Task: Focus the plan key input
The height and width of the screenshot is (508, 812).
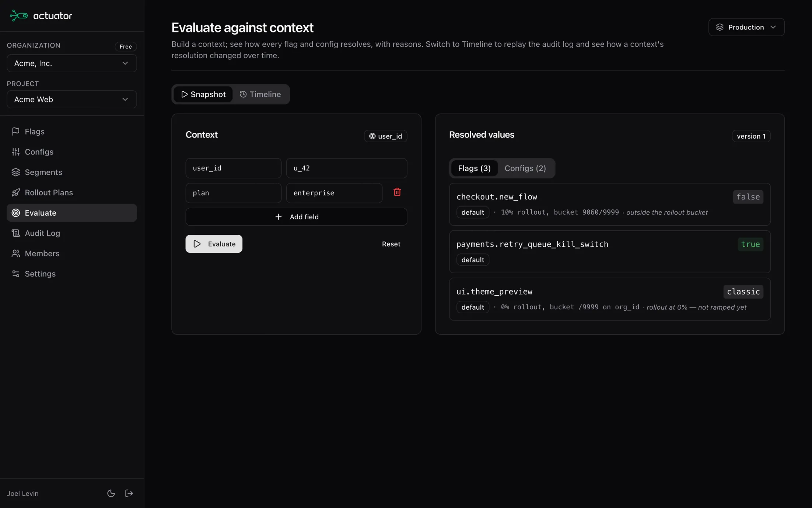Action: pyautogui.click(x=234, y=193)
